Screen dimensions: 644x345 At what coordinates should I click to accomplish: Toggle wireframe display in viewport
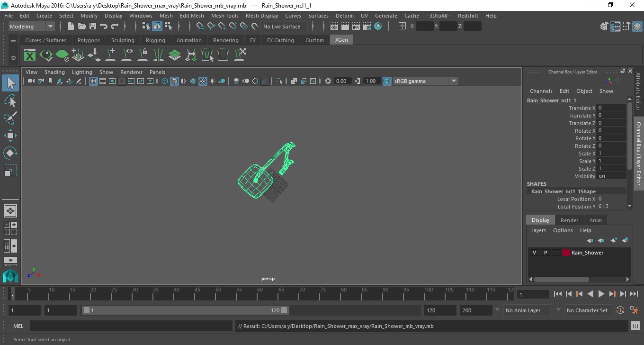pos(165,81)
